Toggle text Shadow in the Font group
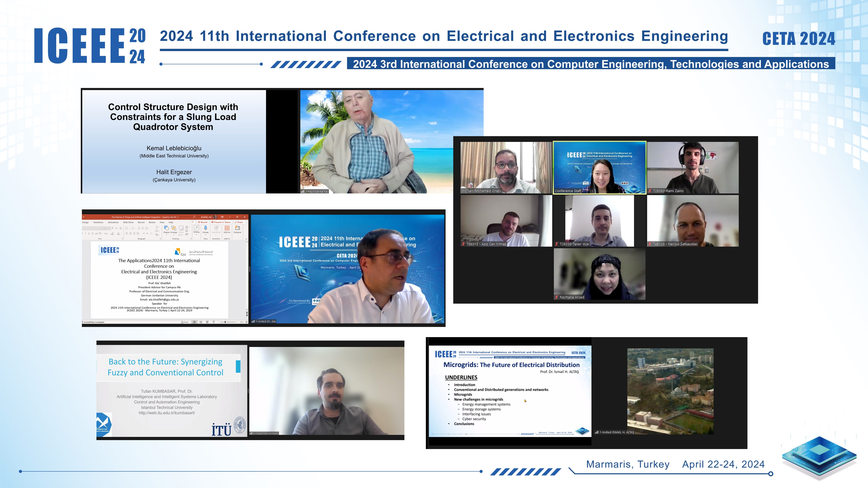 point(93,233)
